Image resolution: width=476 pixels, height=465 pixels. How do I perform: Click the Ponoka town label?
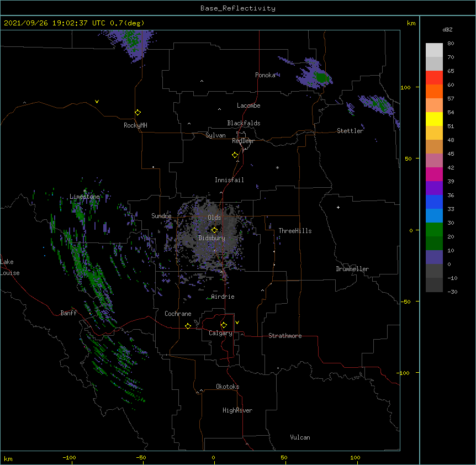pyautogui.click(x=265, y=75)
